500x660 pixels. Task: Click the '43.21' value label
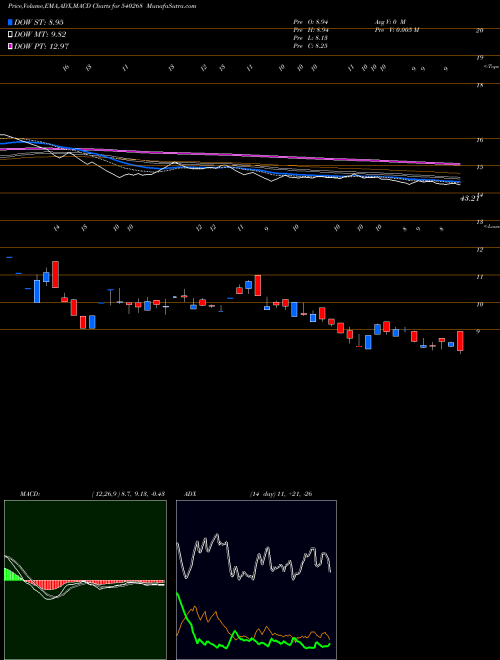click(470, 199)
